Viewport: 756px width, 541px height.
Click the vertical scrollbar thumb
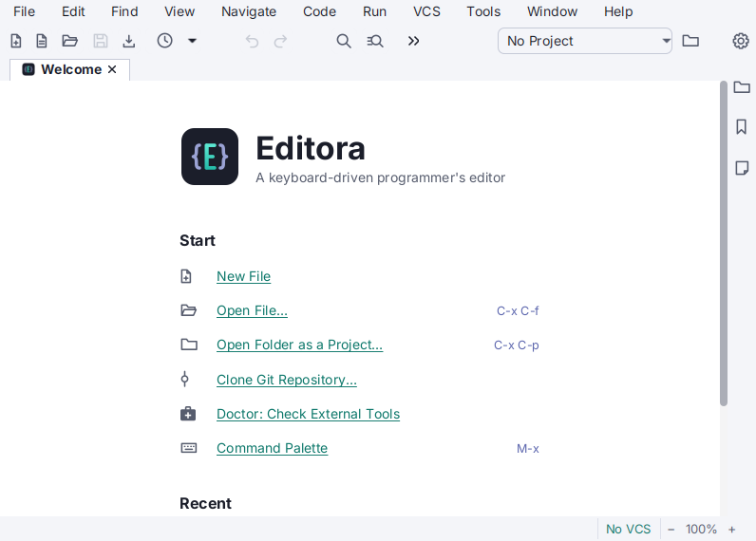click(723, 243)
